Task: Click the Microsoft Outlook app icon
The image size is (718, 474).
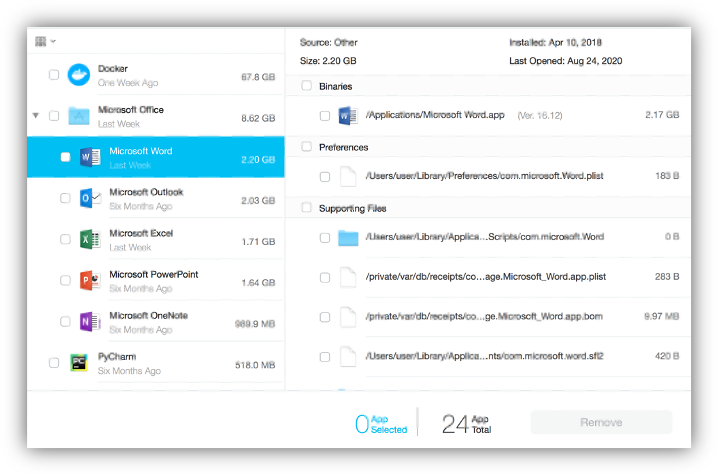Action: [x=90, y=198]
